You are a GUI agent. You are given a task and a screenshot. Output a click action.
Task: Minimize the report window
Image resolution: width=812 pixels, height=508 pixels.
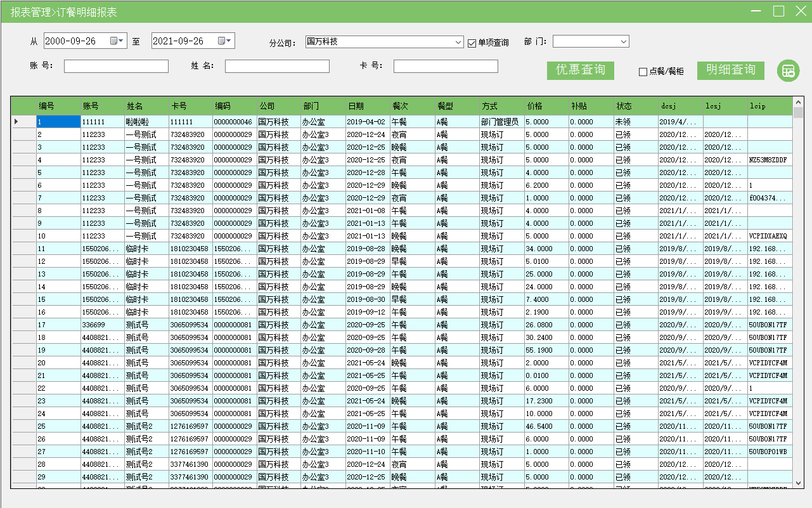click(x=756, y=11)
